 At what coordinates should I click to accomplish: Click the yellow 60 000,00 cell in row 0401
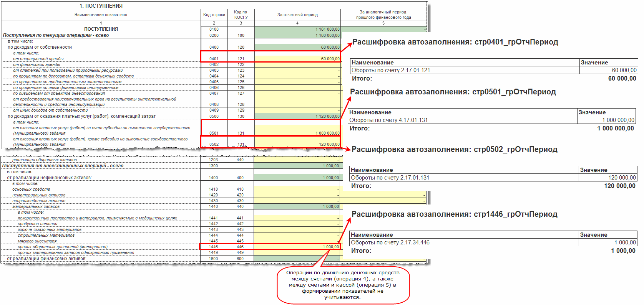(297, 59)
